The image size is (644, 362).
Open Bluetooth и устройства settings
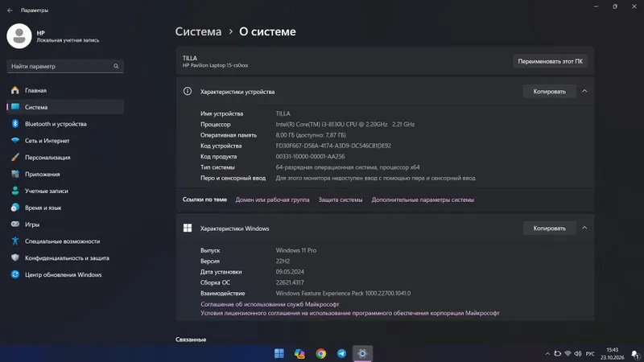(65, 124)
